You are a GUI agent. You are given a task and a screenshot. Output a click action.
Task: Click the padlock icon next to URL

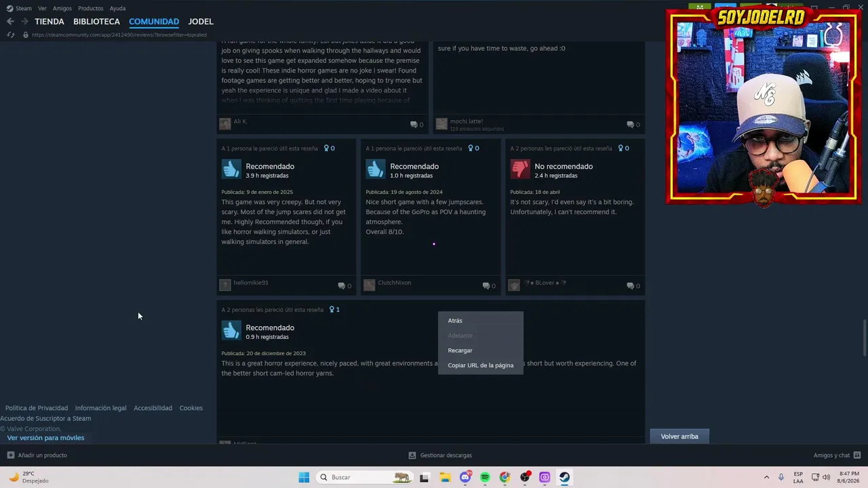(x=26, y=35)
